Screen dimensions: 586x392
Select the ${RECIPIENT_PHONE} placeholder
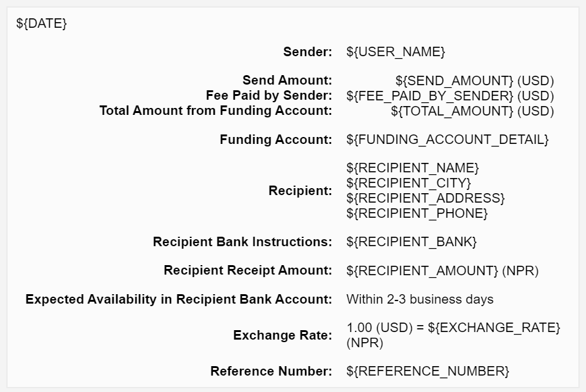pos(417,213)
